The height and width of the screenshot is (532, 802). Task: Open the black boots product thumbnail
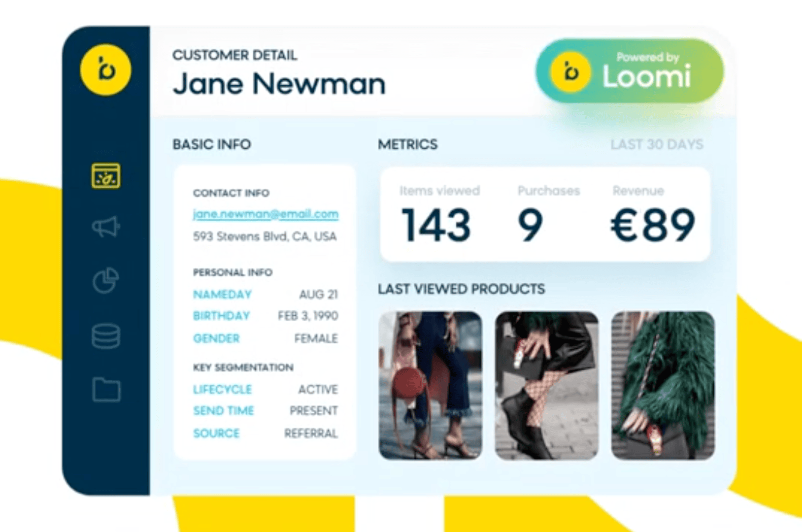546,385
